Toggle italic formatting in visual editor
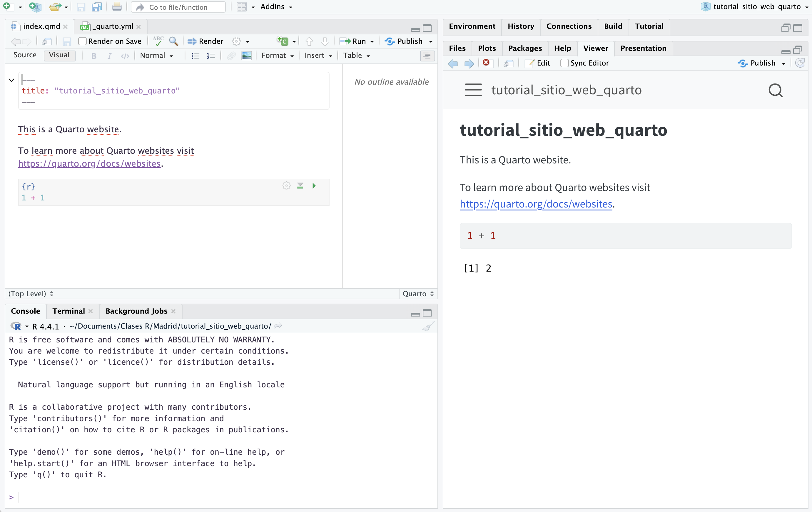 [109, 56]
